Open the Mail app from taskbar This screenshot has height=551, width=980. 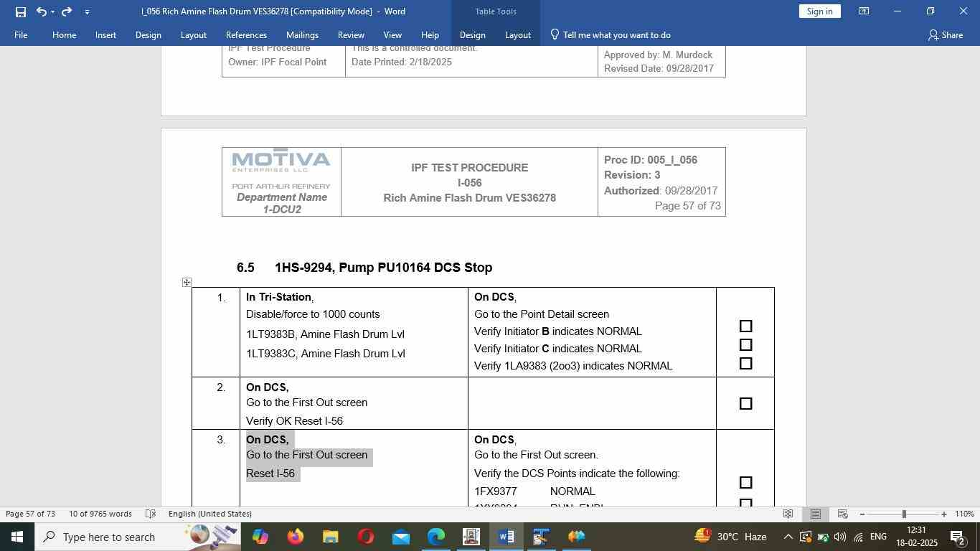(x=401, y=537)
